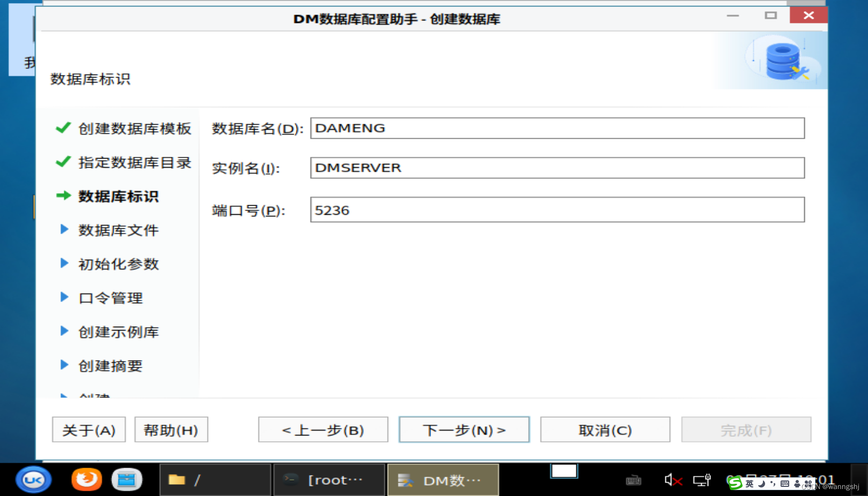
Task: Click blue triangle beside 初始化参数
Action: coord(64,263)
